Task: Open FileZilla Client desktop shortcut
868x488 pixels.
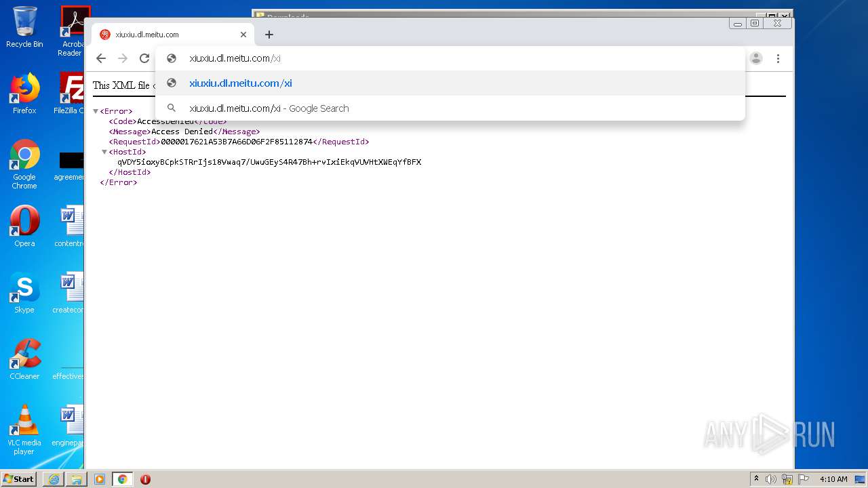Action: point(68,94)
